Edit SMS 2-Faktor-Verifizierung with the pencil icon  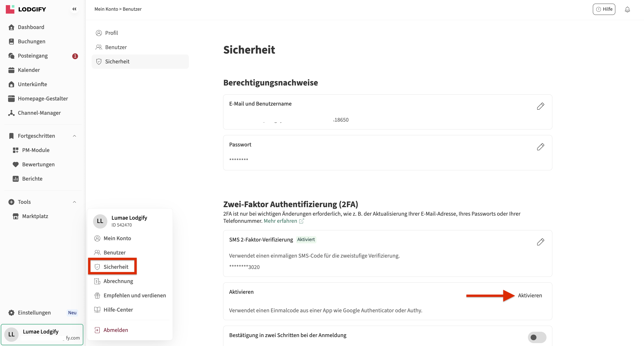point(540,242)
